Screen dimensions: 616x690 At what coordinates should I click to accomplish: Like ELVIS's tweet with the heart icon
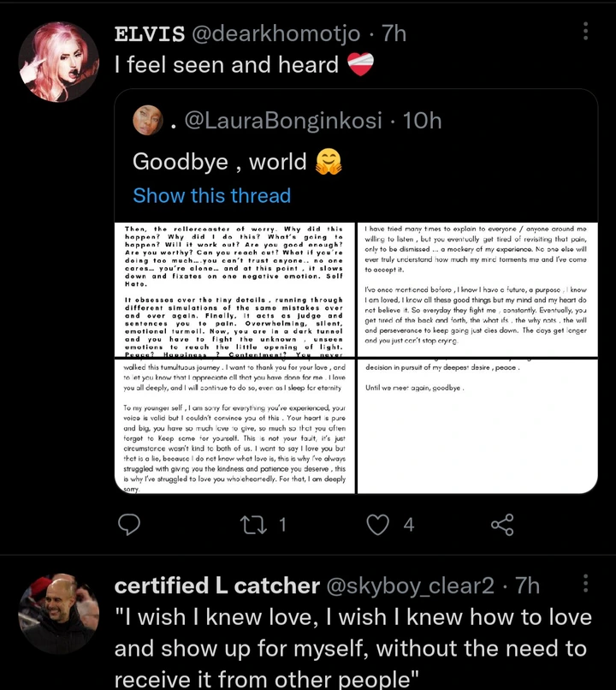click(377, 525)
